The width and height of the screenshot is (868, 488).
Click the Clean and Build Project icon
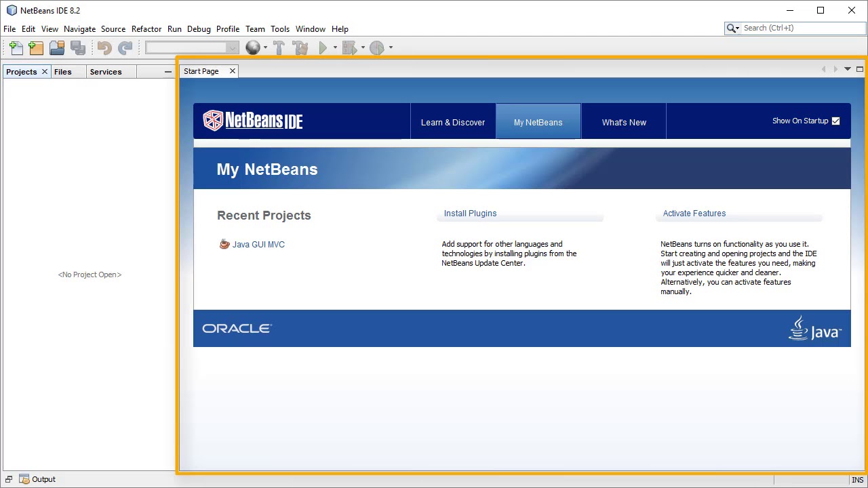coord(300,47)
